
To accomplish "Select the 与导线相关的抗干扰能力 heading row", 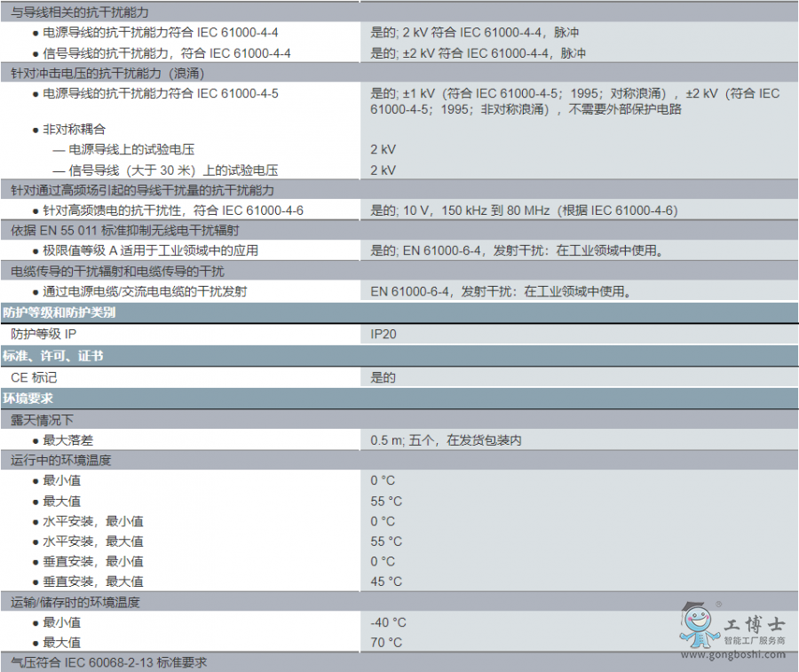I will (x=80, y=12).
